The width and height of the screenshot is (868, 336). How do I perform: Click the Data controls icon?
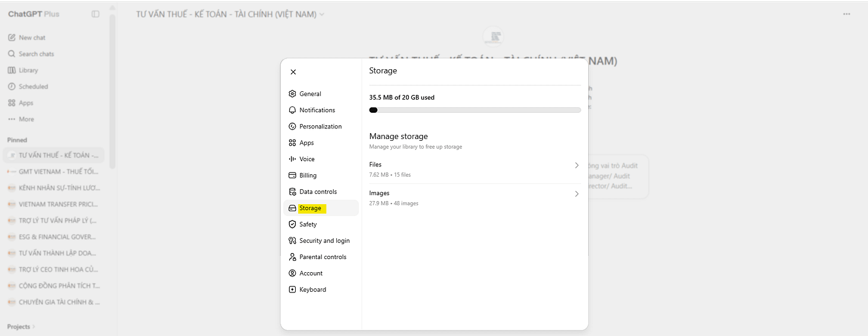[x=292, y=192]
